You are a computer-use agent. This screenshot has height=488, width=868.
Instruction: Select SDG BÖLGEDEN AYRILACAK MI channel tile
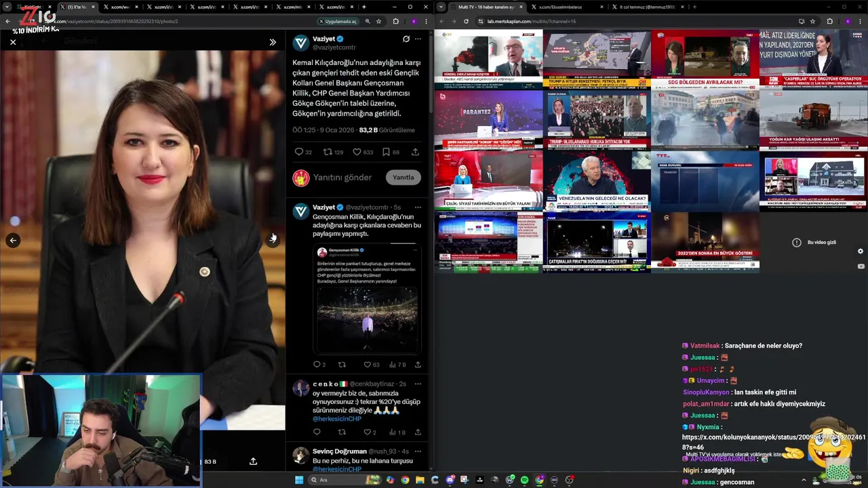tap(705, 59)
